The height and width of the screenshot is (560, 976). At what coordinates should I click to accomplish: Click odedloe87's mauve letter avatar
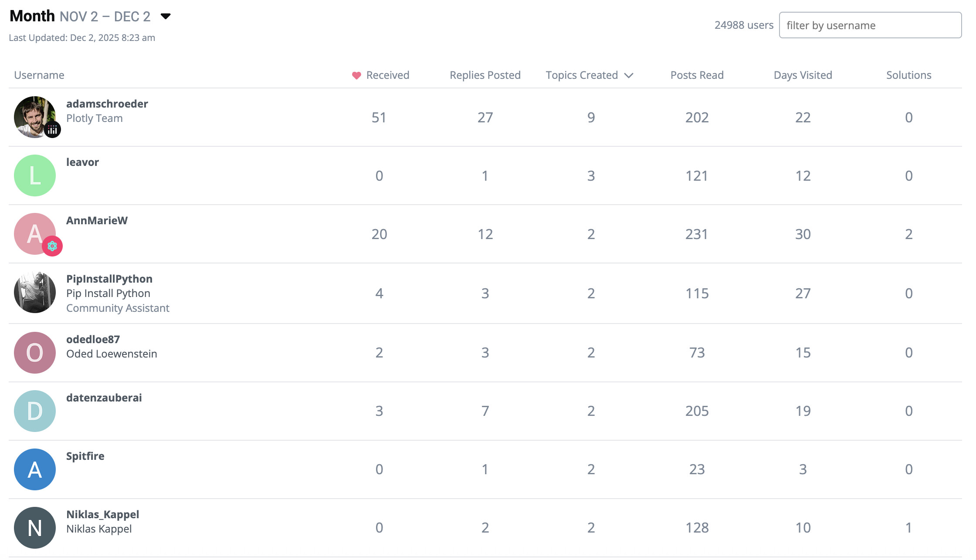click(35, 353)
